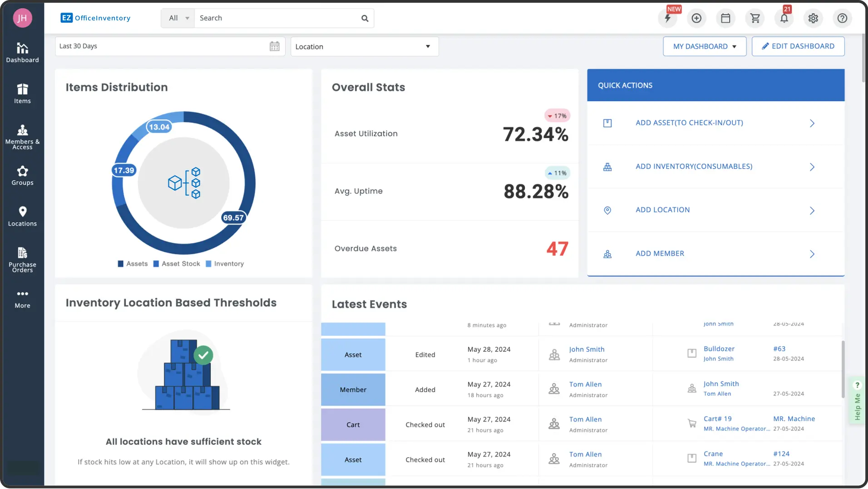Open the notifications bell with 21 alerts
868x489 pixels.
point(784,18)
